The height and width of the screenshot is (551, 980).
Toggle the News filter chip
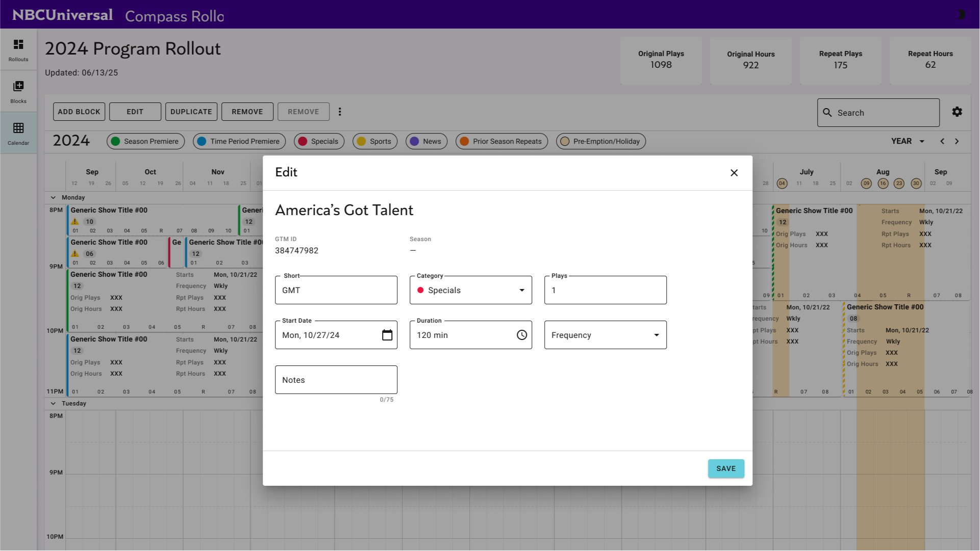[426, 141]
